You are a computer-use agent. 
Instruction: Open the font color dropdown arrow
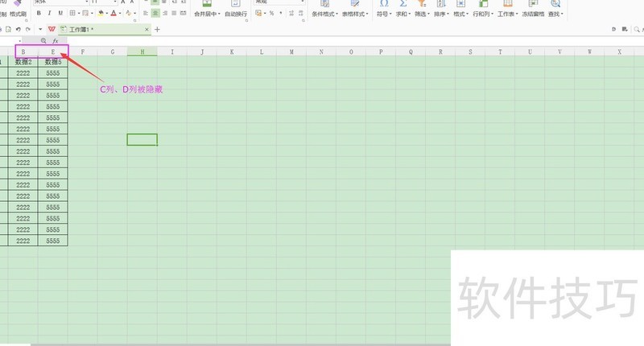[120, 14]
